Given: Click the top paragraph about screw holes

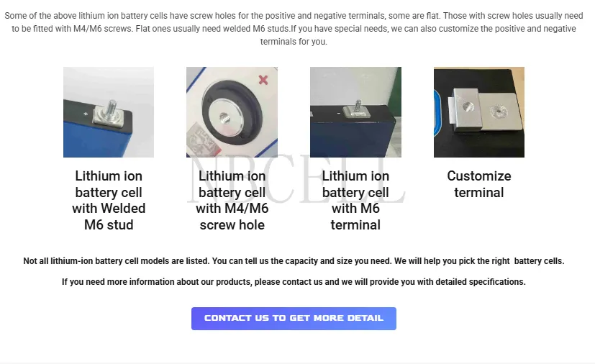Looking at the screenshot, I should coord(294,28).
